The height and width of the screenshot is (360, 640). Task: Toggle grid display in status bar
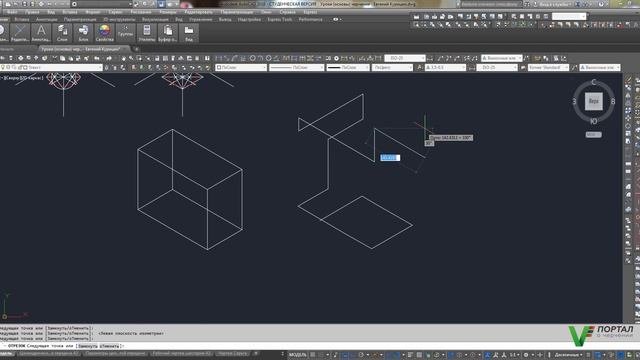click(313, 355)
